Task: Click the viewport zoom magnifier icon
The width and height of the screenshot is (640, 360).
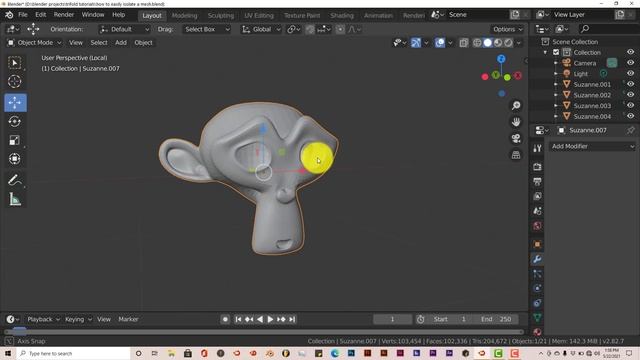Action: coord(516,106)
